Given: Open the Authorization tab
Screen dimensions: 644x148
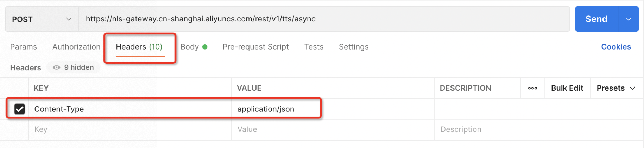Looking at the screenshot, I should pyautogui.click(x=76, y=47).
